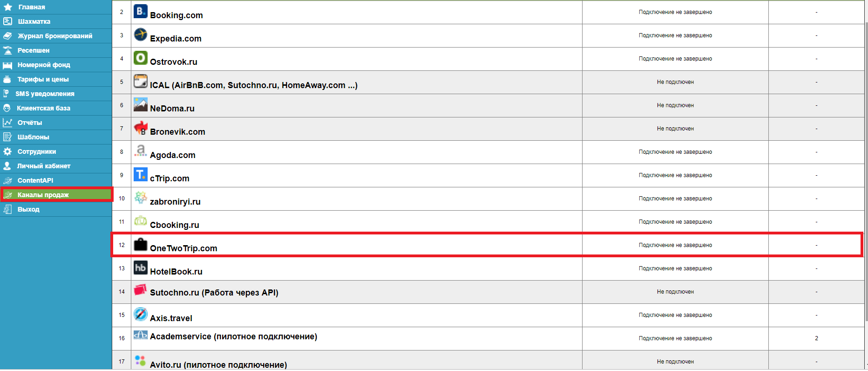Click the icon beside Шахматка
This screenshot has height=371, width=868.
[7, 21]
